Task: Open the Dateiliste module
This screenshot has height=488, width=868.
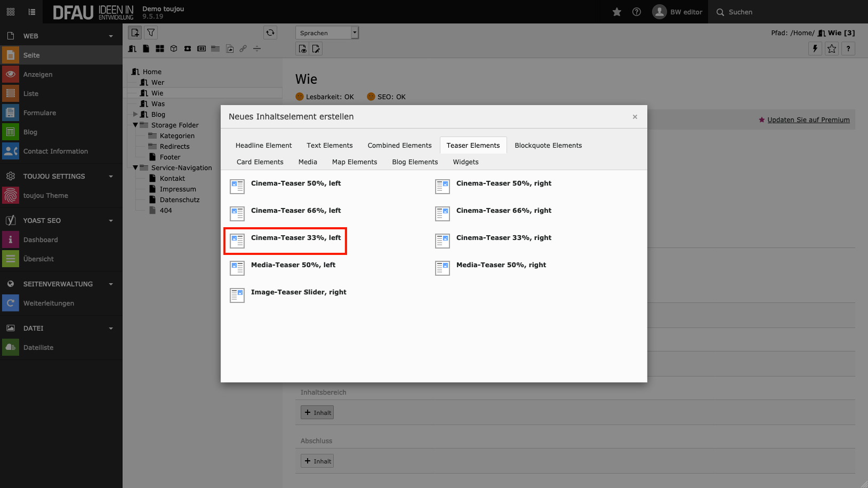Action: [38, 348]
